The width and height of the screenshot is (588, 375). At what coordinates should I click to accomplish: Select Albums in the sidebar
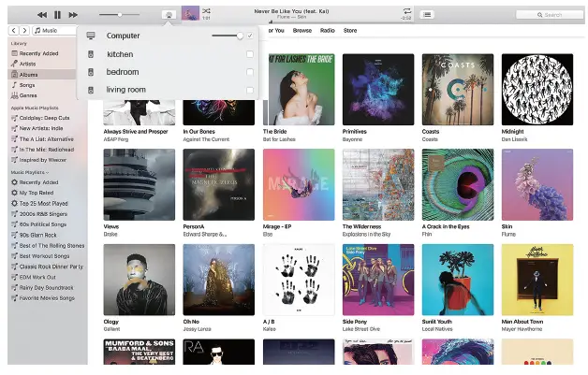(41, 75)
